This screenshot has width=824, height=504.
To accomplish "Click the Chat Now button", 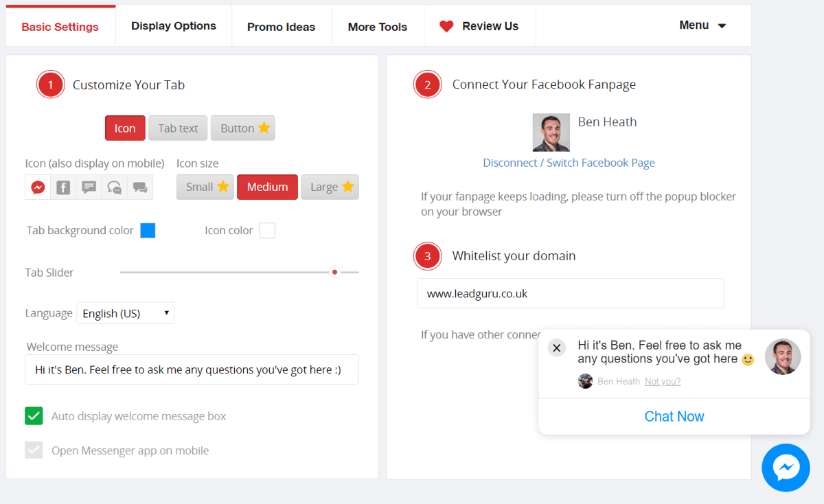I will 674,416.
